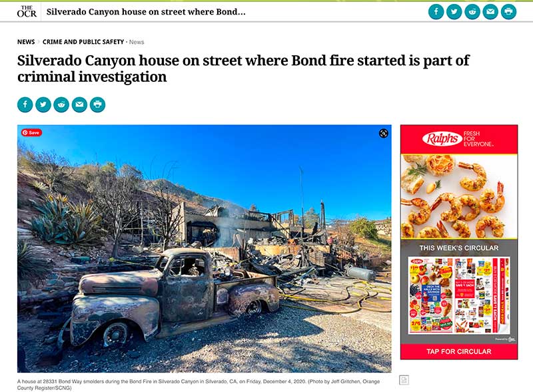Click the caption icon beside photo credit
This screenshot has height=392, width=533.
[x=404, y=380]
